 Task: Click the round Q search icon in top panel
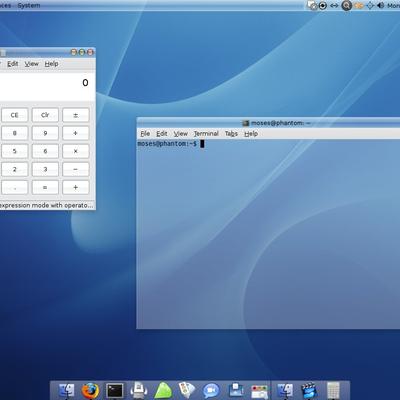[x=346, y=5]
